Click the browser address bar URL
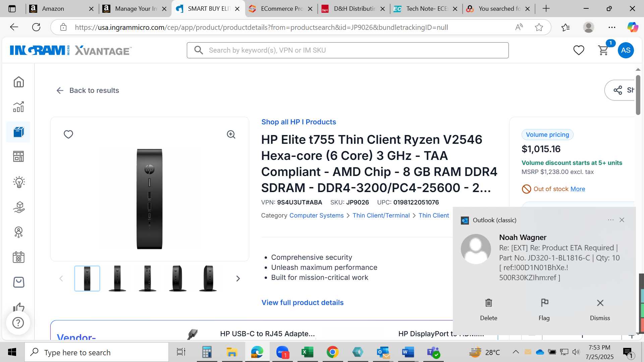This screenshot has height=362, width=644. 261,27
